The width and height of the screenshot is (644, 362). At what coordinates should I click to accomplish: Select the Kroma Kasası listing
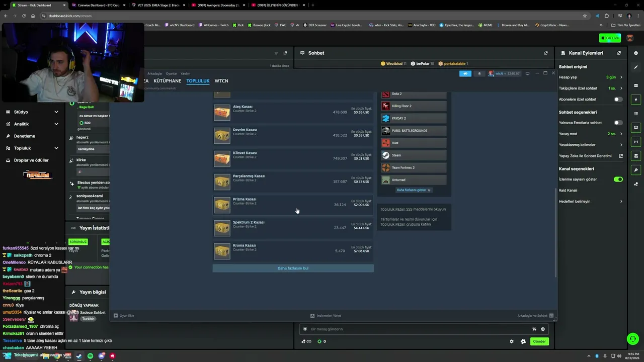click(x=293, y=251)
